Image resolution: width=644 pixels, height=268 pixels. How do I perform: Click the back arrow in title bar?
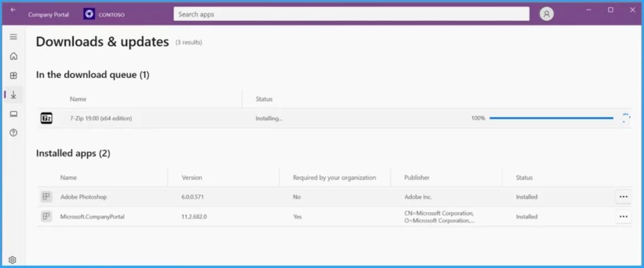tap(13, 9)
